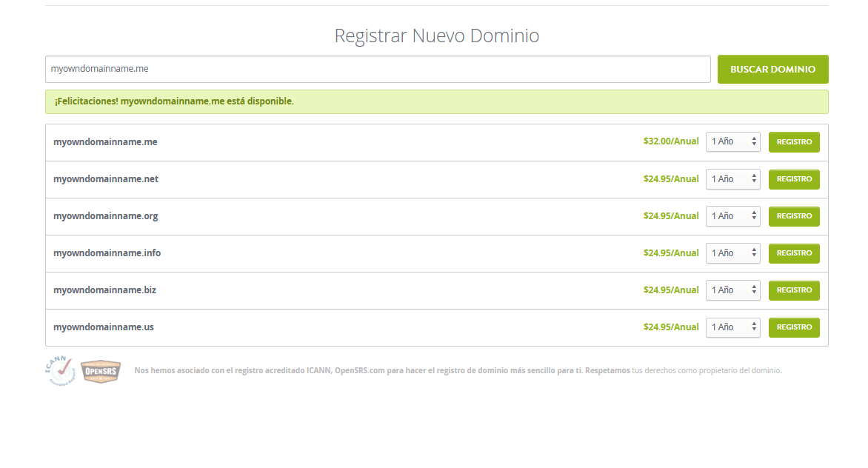Screen dimensions: 868x468
Task: Open the year dropdown for myowndomainname.me
Action: coord(733,141)
